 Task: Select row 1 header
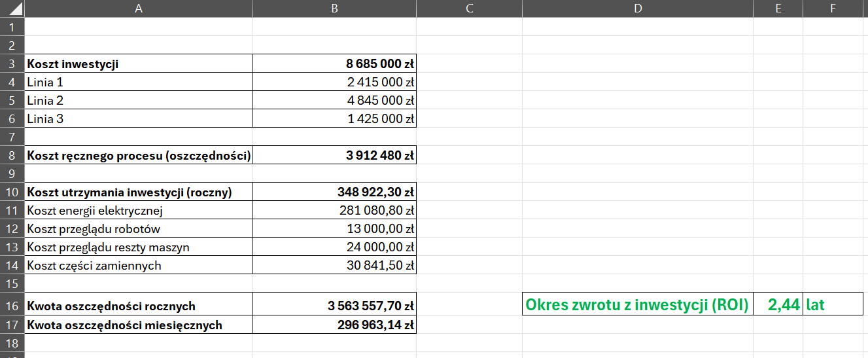(x=12, y=27)
